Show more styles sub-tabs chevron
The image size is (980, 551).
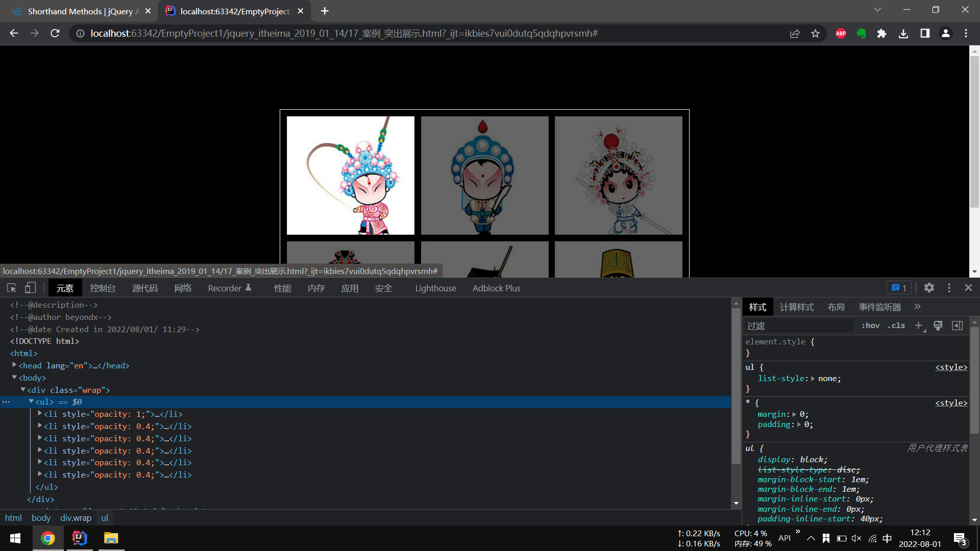pos(917,307)
